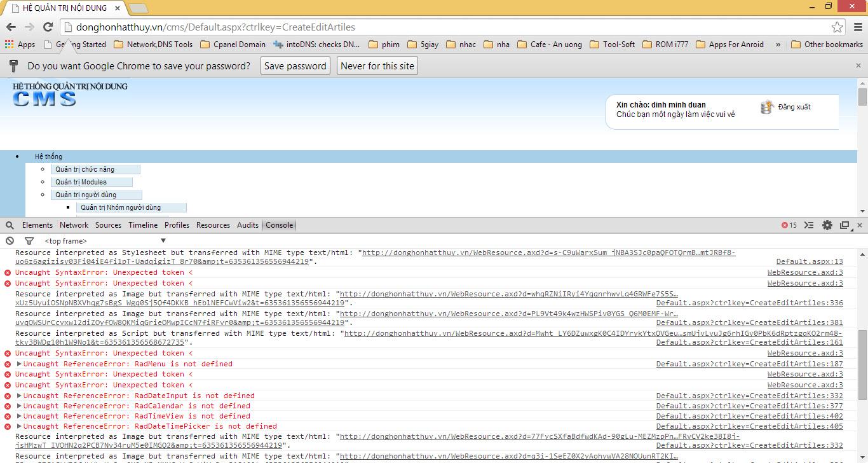
Task: Toggle the DevTools console drawer icon
Action: pos(809,225)
